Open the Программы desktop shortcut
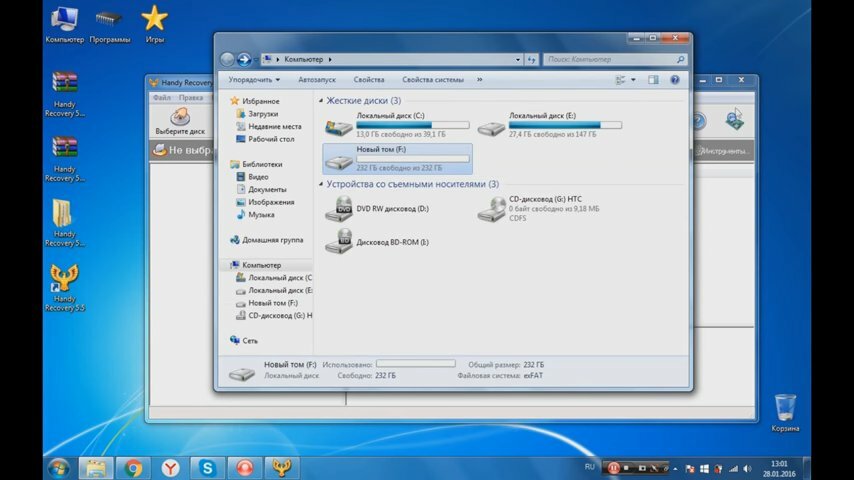The width and height of the screenshot is (854, 480). 109,25
